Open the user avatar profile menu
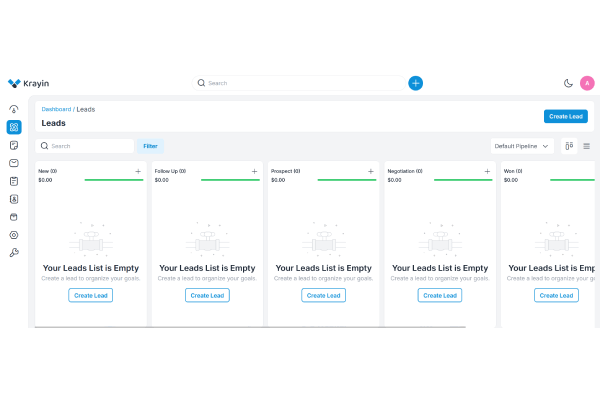Viewport: 600px width, 400px height. [x=587, y=83]
